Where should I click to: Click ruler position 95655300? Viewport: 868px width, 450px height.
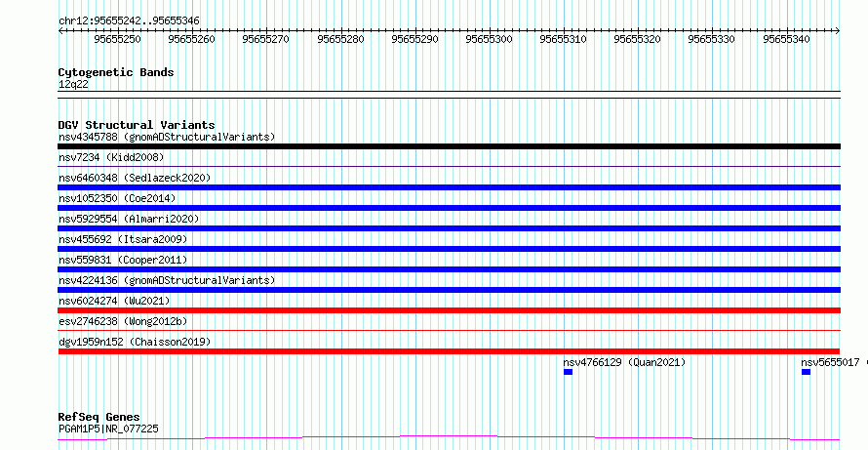[489, 39]
